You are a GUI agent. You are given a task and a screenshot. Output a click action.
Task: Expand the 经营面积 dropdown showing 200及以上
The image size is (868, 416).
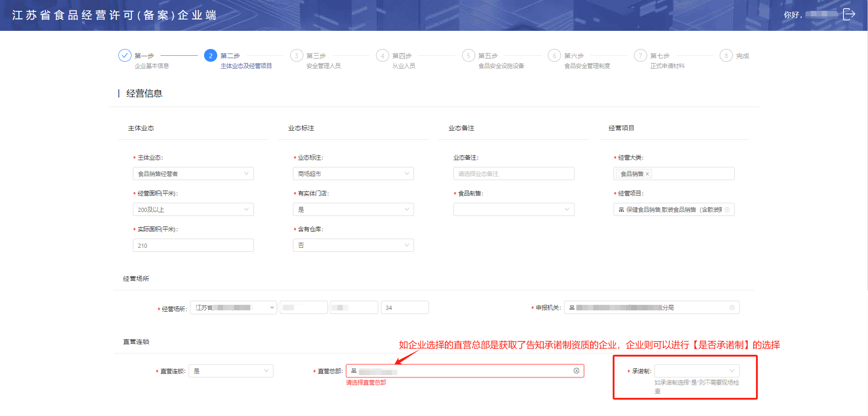193,210
